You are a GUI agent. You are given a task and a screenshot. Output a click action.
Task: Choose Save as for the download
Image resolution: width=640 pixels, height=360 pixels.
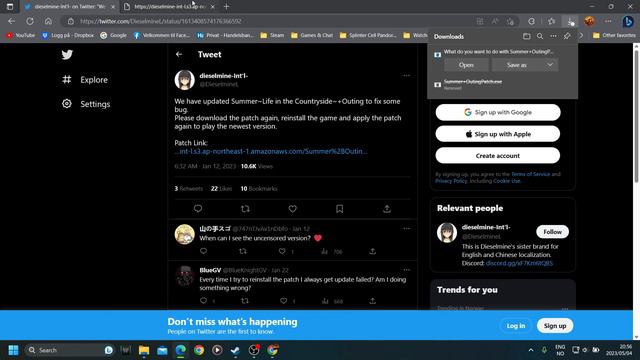click(517, 65)
